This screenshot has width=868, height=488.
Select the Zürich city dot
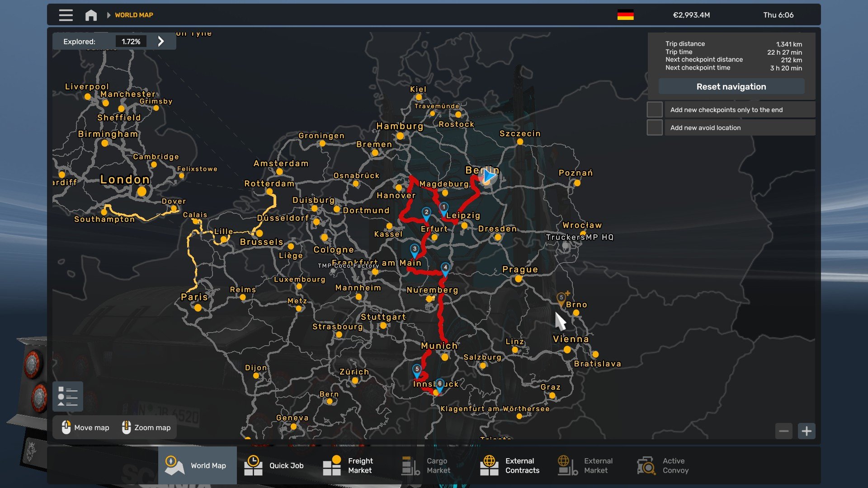pyautogui.click(x=355, y=380)
